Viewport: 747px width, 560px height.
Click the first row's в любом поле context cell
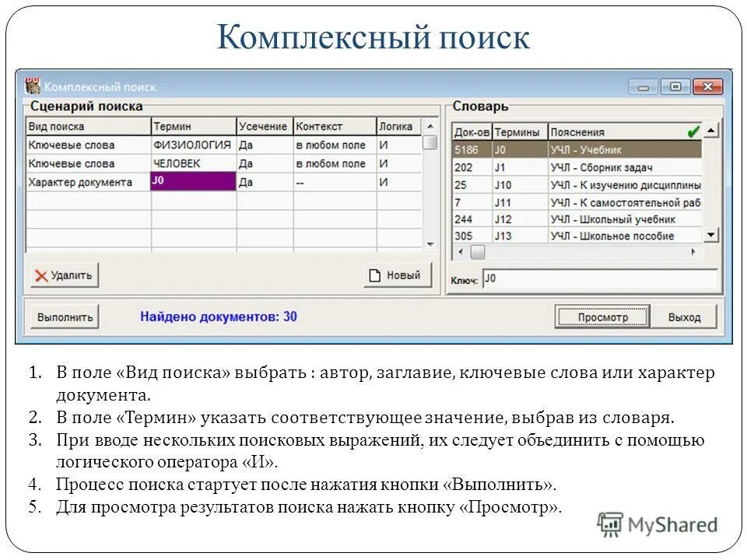335,145
